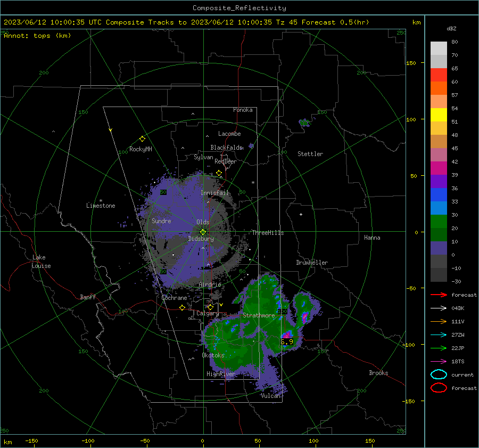
Task: Click the Sundre map label
Action: [161, 221]
